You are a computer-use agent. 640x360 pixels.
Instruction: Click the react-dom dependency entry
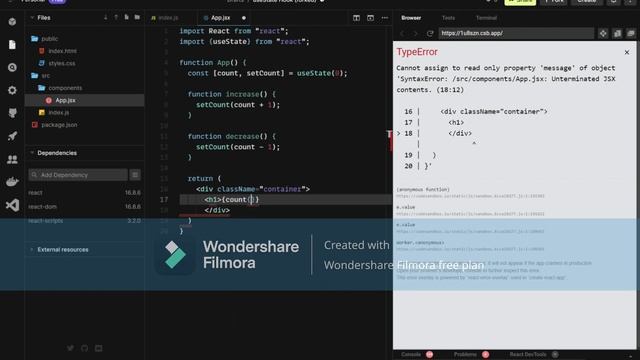pyautogui.click(x=84, y=207)
